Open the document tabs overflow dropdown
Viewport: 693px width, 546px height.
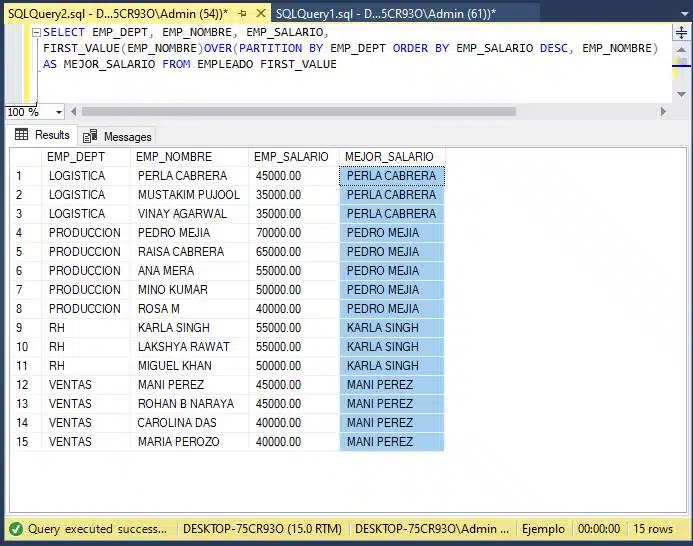coord(684,14)
